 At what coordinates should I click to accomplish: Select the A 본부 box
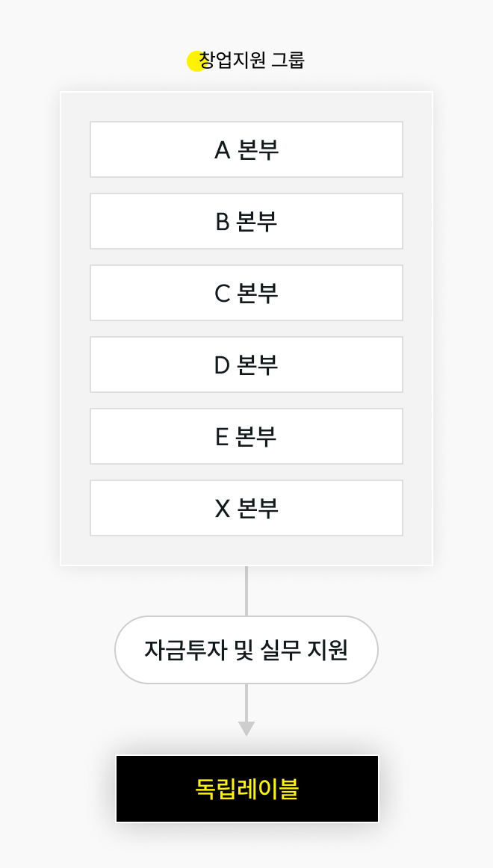(246, 149)
